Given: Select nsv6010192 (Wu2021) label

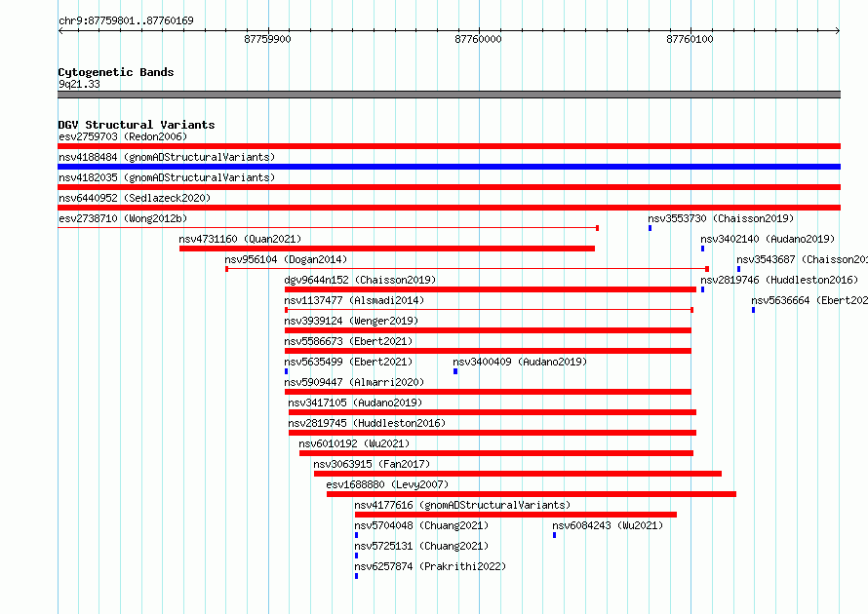Looking at the screenshot, I should click(354, 443).
